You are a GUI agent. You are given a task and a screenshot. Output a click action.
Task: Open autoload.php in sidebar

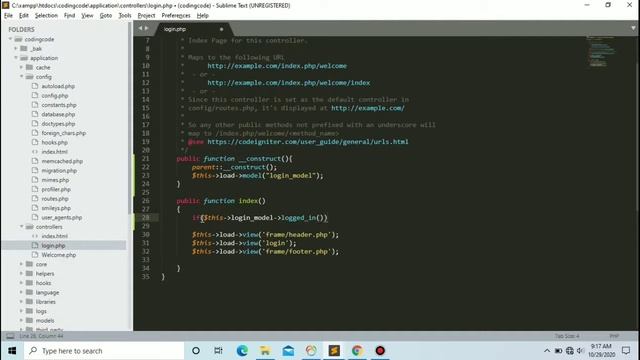click(58, 86)
